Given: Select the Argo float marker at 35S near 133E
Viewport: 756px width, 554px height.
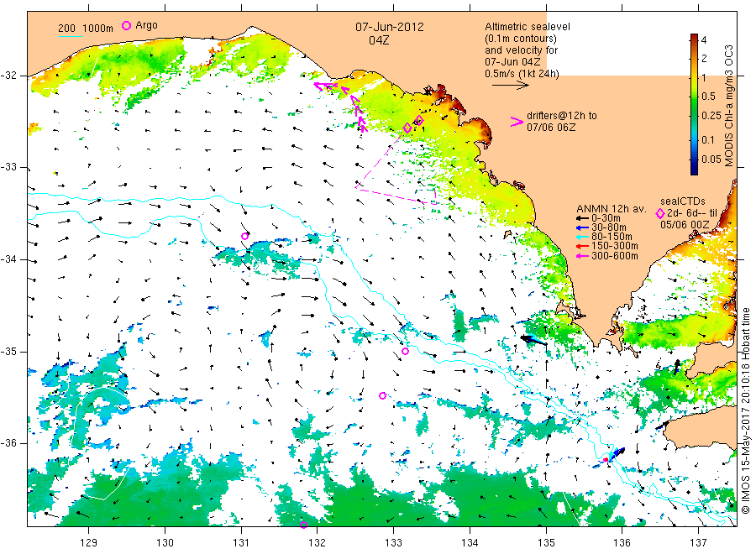Looking at the screenshot, I should coord(405,351).
